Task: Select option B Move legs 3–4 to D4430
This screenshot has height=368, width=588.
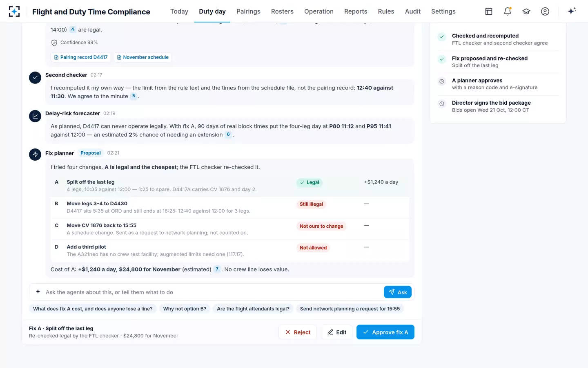Action: [x=230, y=207]
